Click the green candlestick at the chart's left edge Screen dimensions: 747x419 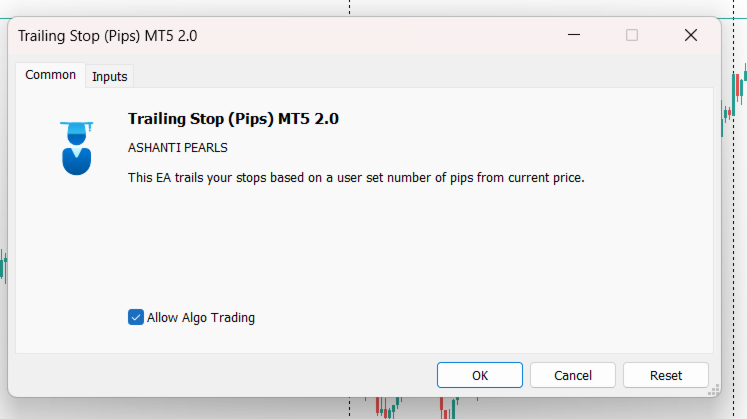[3, 265]
